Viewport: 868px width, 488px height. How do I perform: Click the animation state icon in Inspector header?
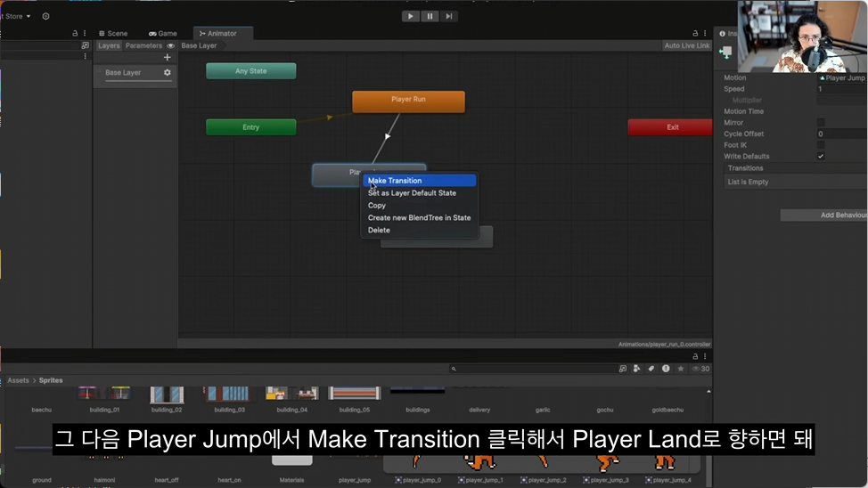725,53
